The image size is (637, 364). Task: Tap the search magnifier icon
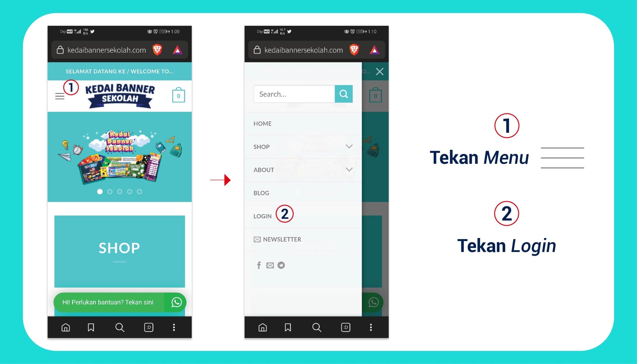pos(344,94)
